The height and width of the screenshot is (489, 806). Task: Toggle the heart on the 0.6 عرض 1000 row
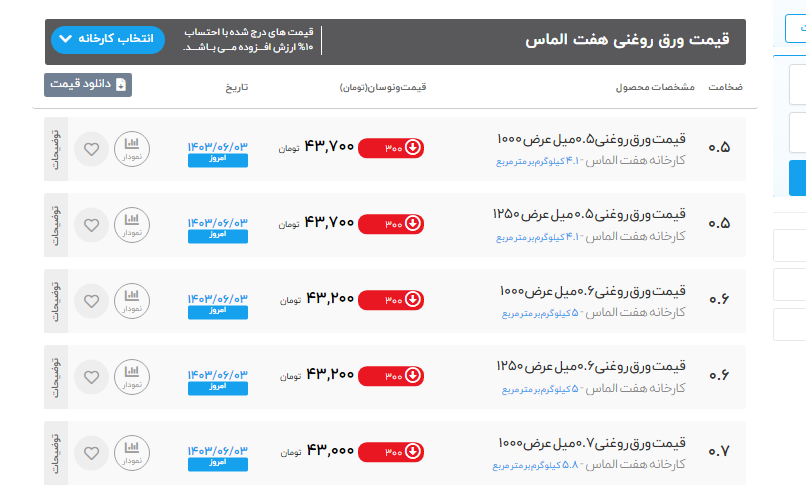pos(91,301)
